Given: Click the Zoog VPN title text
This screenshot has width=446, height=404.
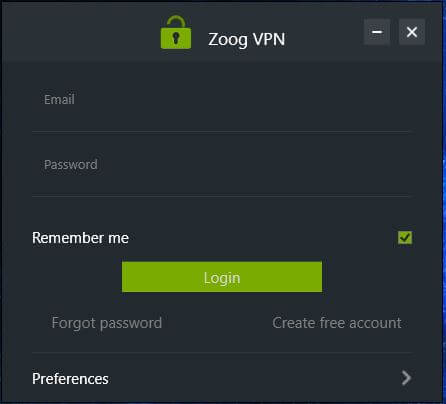Looking at the screenshot, I should pyautogui.click(x=247, y=40).
